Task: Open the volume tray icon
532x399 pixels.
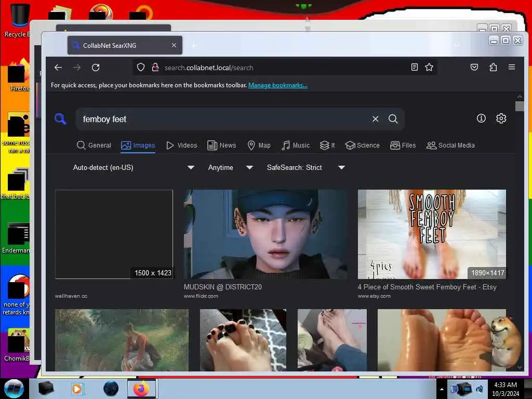Action: pos(480,389)
